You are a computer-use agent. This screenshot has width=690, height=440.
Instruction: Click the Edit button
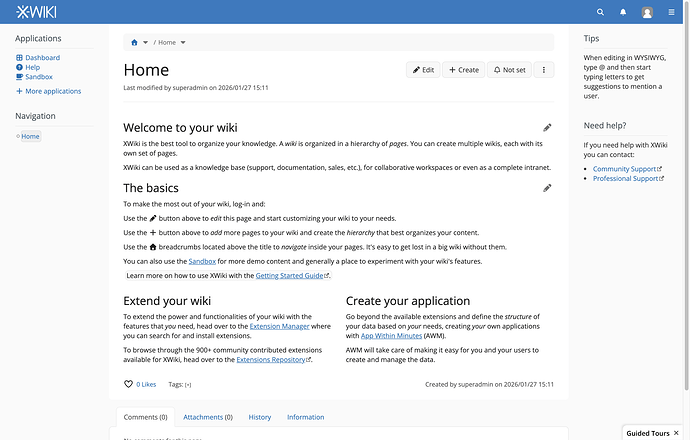point(423,70)
